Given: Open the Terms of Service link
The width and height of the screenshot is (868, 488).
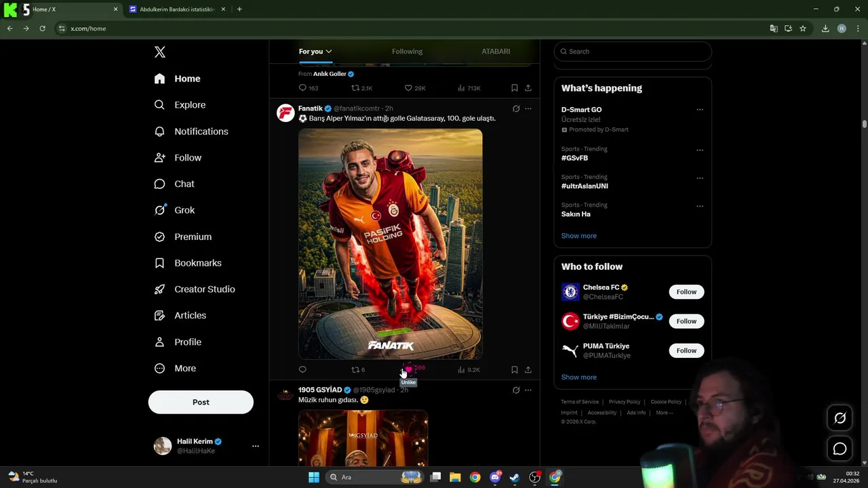Looking at the screenshot, I should 580,402.
